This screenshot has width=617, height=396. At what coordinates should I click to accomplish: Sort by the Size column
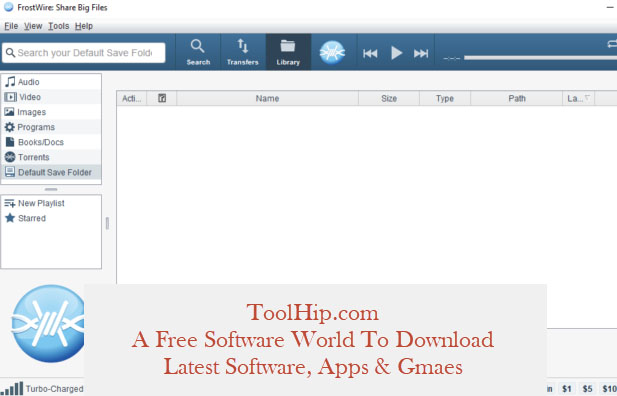click(x=389, y=98)
